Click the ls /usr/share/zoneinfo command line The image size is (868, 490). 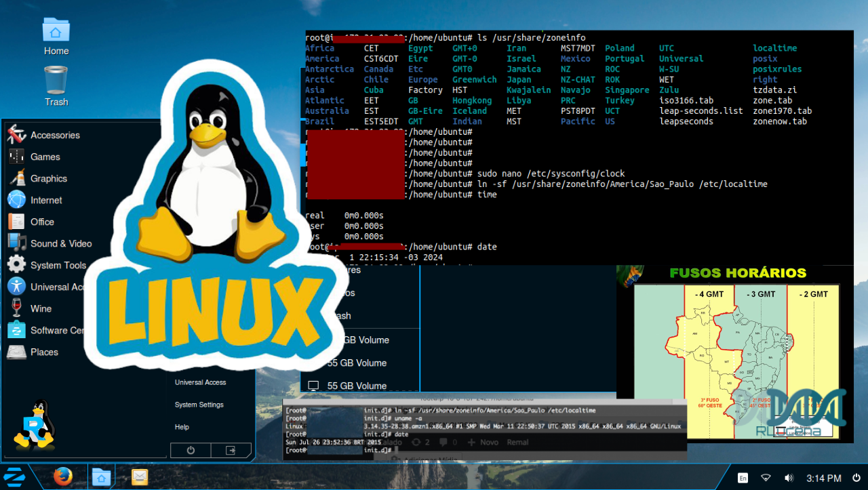[531, 37]
